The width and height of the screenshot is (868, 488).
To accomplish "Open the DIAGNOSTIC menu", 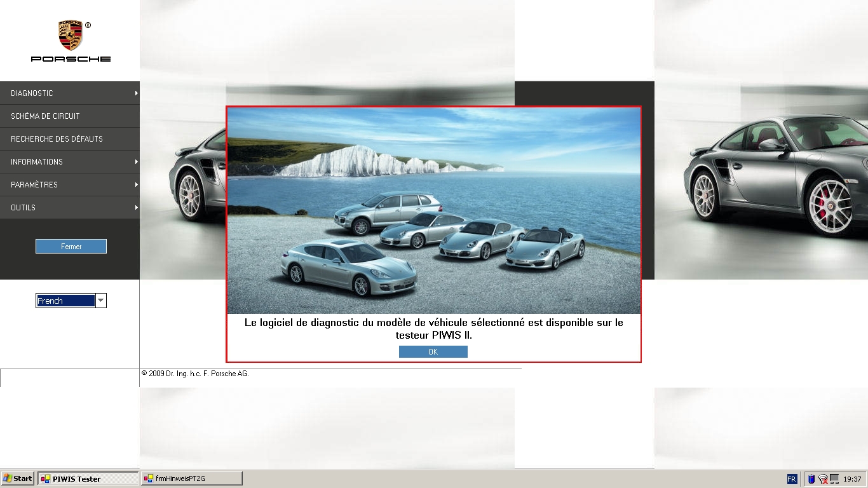I will coord(70,93).
